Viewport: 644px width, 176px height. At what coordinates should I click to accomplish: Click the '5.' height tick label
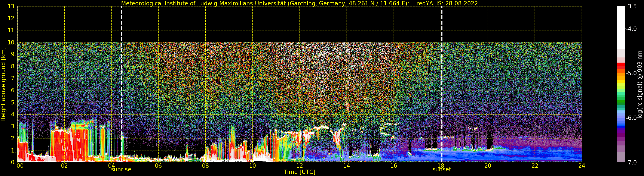[13, 102]
